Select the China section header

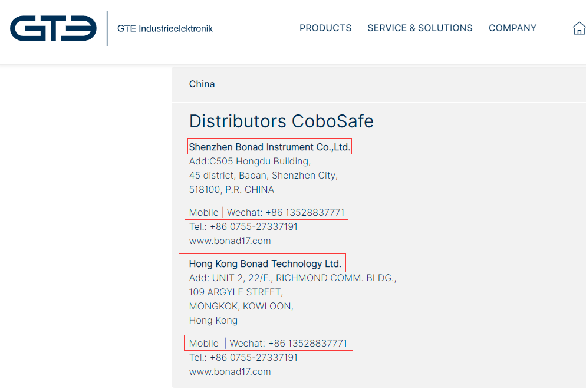(202, 84)
